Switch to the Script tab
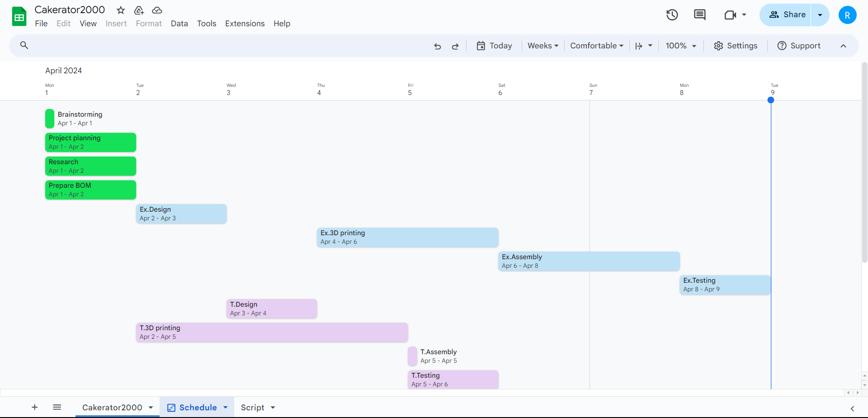 (253, 408)
